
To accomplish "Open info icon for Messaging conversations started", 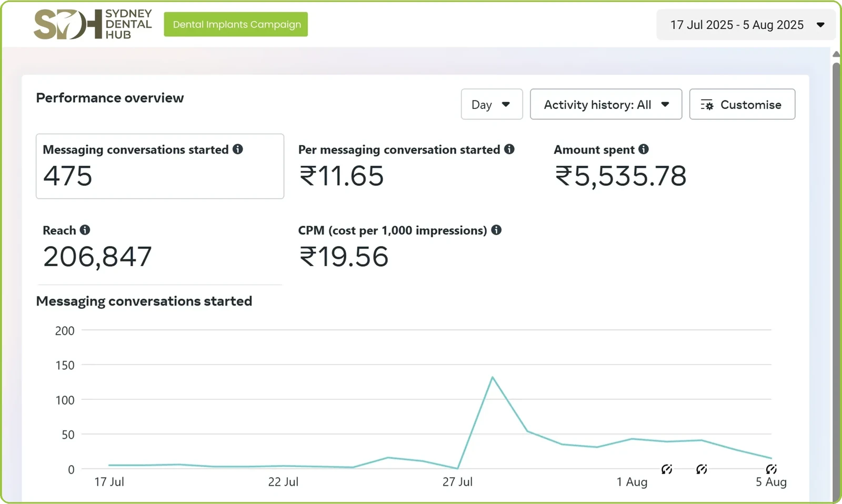I will click(238, 149).
